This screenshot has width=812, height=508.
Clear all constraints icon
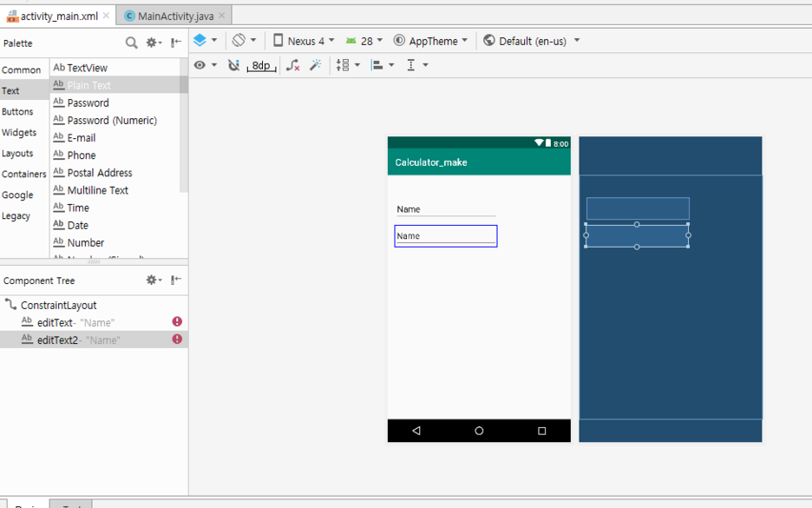[x=293, y=65]
